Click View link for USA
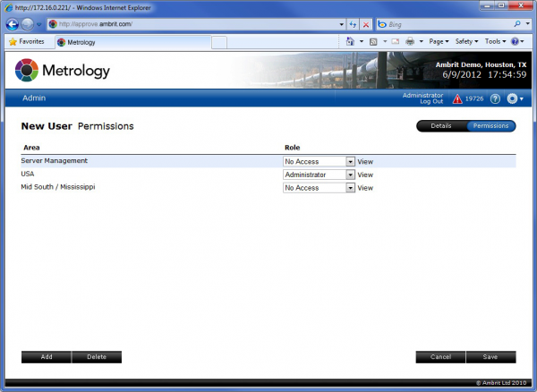This screenshot has width=537, height=392. pos(365,175)
